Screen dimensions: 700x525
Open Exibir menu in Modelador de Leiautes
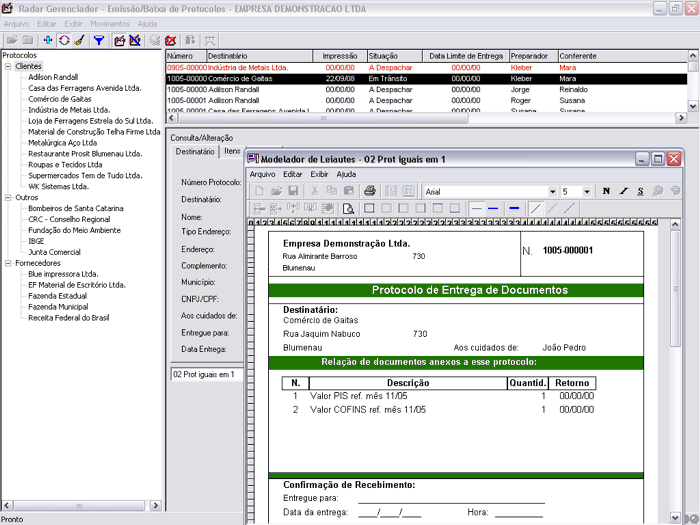pos(319,174)
